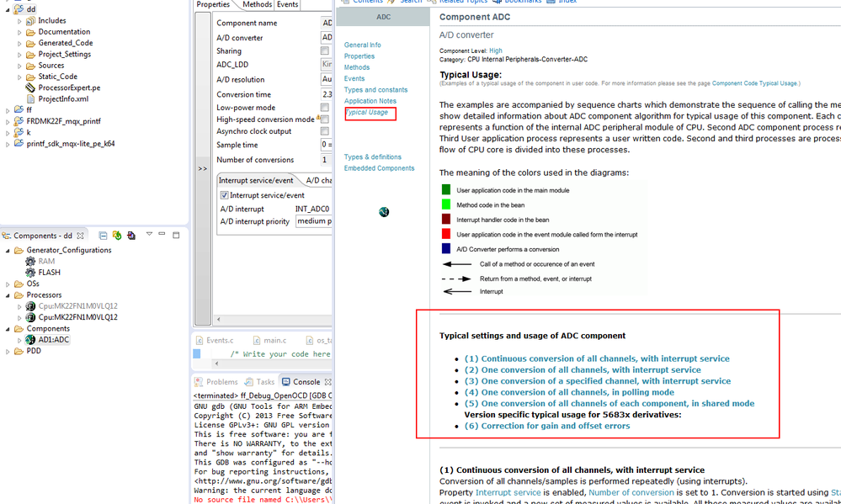This screenshot has width=841, height=504.
Task: Click the Problems view icon
Action: pyautogui.click(x=199, y=382)
